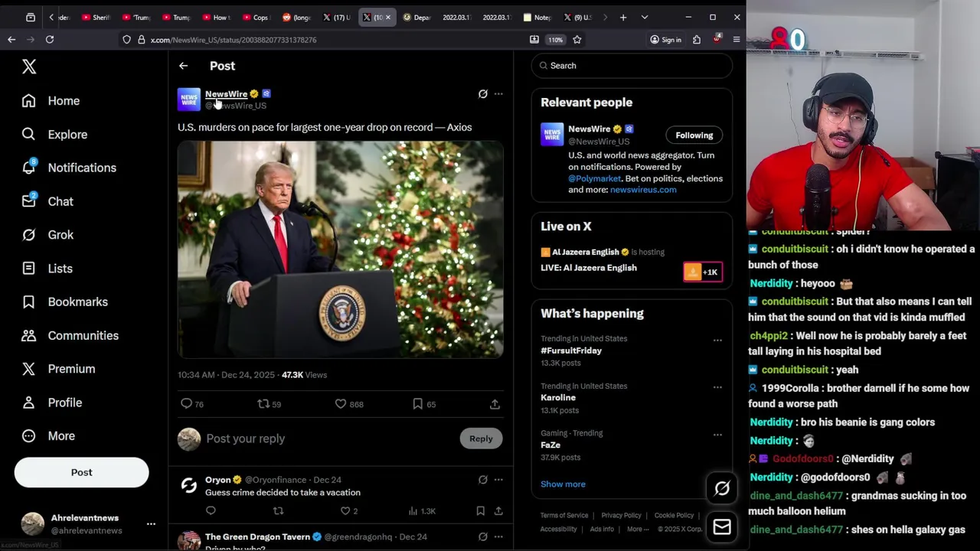Viewport: 980px width, 551px height.
Task: Click the white Post button
Action: 81,472
